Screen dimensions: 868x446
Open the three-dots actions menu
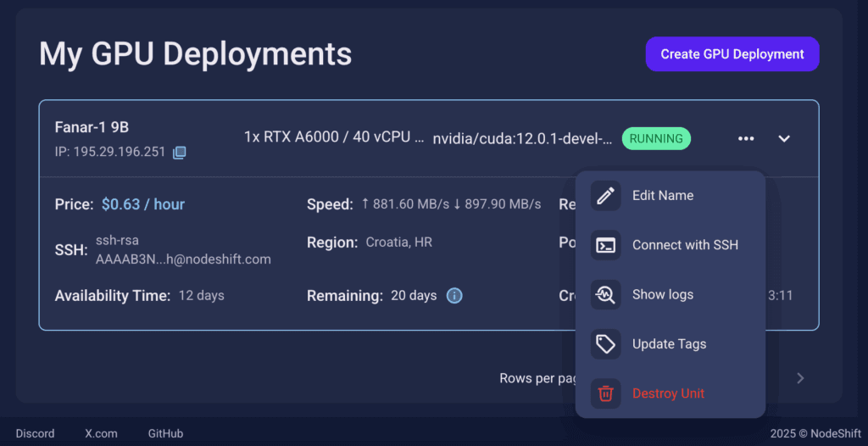(x=746, y=138)
